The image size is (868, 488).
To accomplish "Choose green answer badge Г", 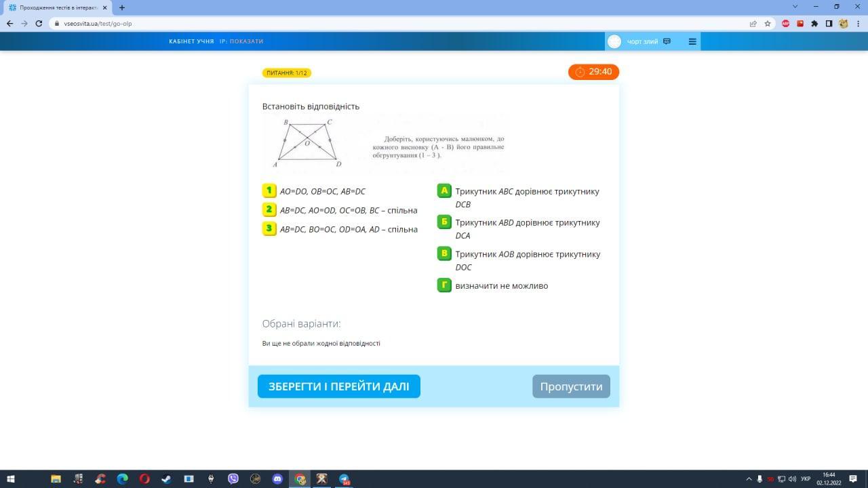I will pos(444,285).
